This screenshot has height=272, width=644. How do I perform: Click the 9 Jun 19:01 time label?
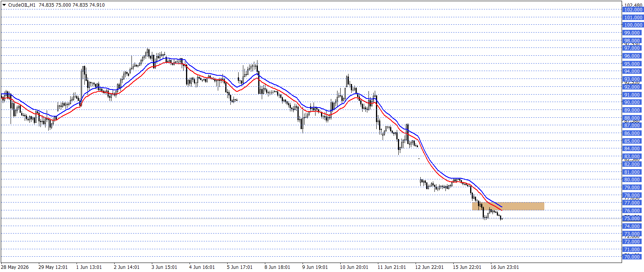pos(315,267)
